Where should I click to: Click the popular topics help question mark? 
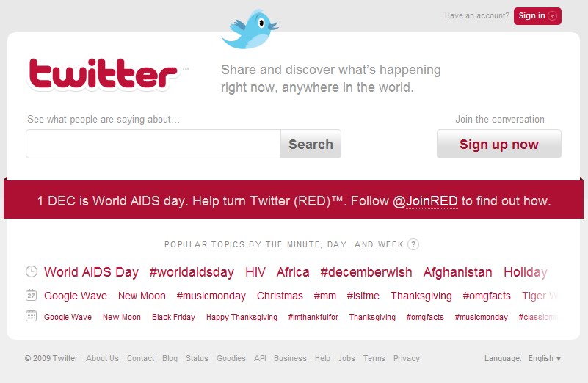413,244
